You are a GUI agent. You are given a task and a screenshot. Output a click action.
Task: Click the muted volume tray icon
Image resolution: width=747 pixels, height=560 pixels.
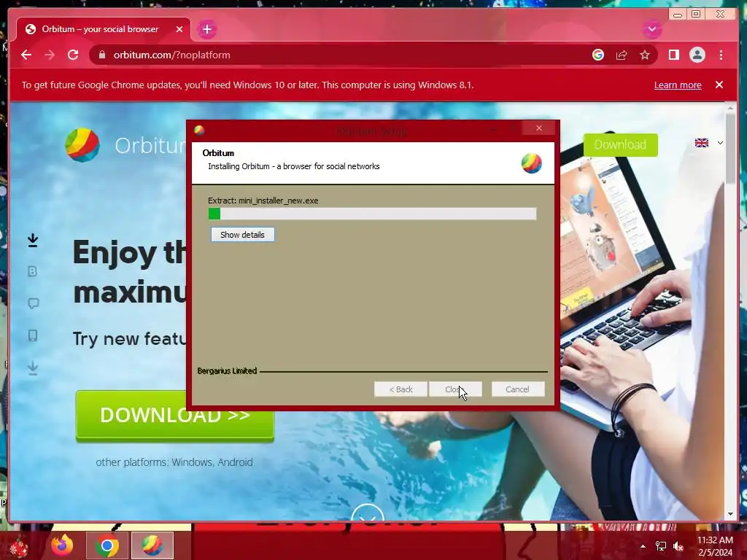pyautogui.click(x=678, y=546)
